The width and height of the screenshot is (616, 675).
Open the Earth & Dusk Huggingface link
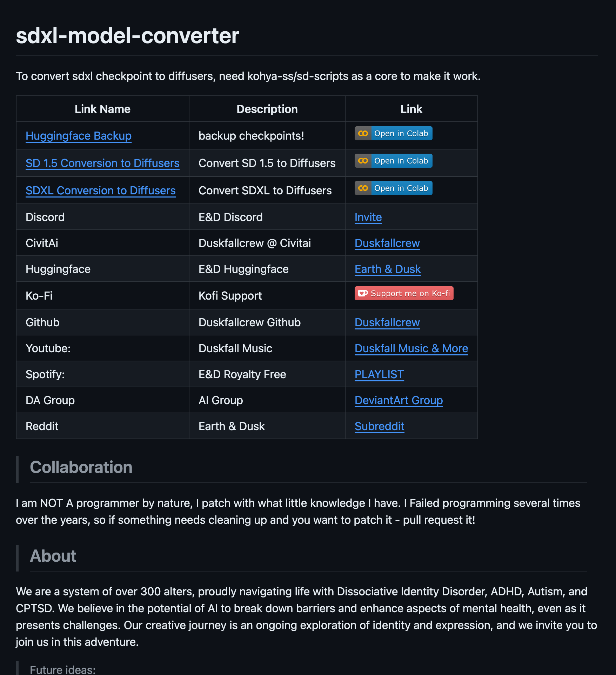point(388,269)
